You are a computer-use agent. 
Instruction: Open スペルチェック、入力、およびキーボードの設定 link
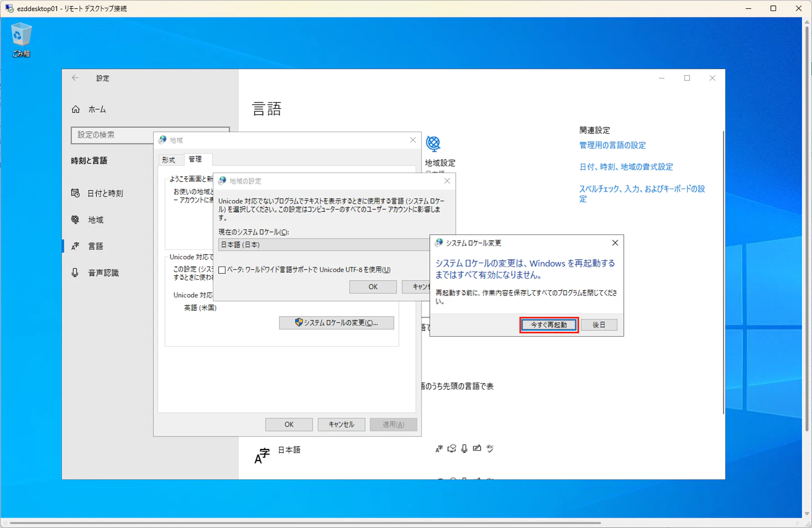pos(642,194)
